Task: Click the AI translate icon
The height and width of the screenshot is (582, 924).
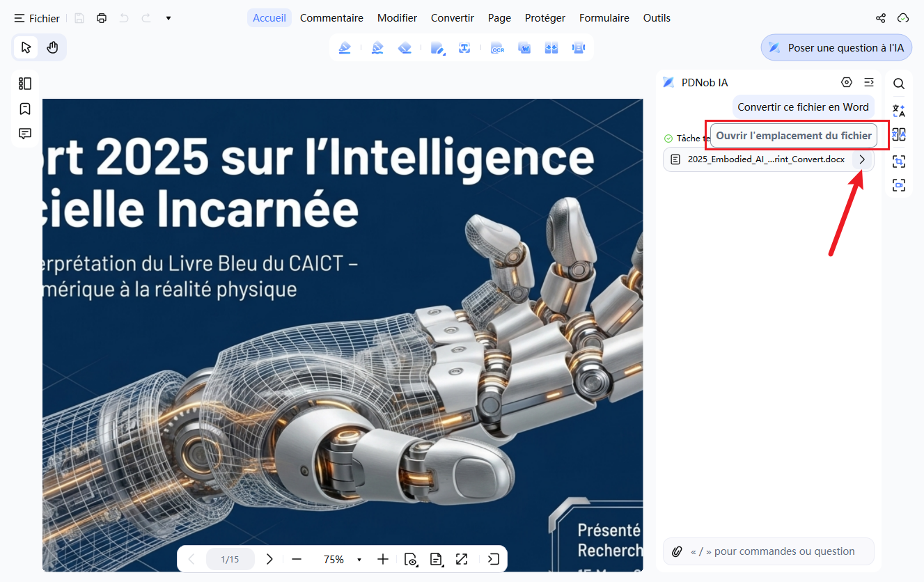Action: [x=899, y=110]
